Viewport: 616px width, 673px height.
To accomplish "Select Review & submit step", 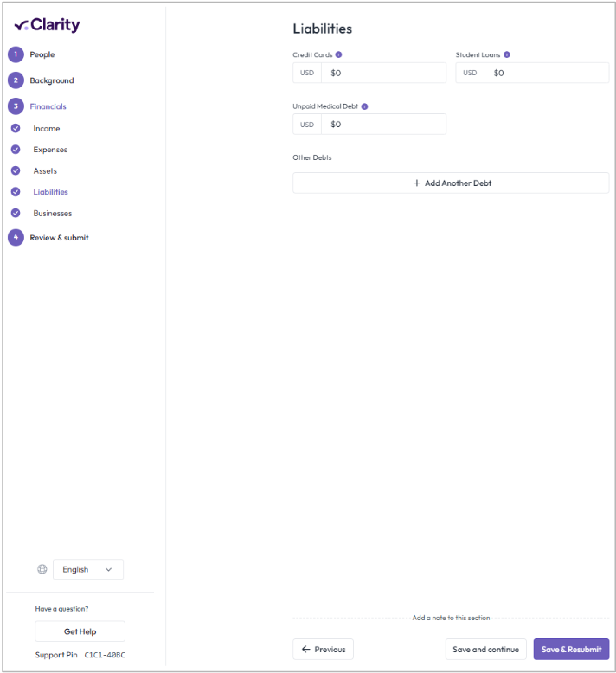I will (x=59, y=238).
